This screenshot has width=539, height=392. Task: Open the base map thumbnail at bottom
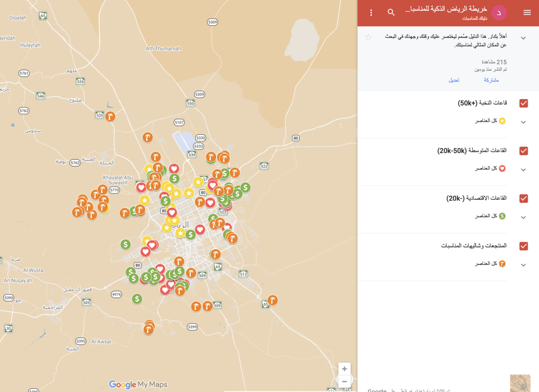click(520, 383)
